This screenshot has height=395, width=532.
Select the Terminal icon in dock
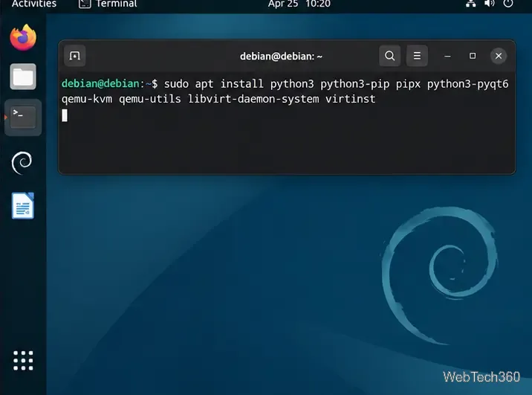pos(23,118)
